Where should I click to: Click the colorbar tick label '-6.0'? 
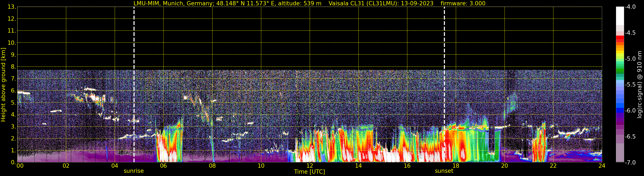[x=630, y=111]
